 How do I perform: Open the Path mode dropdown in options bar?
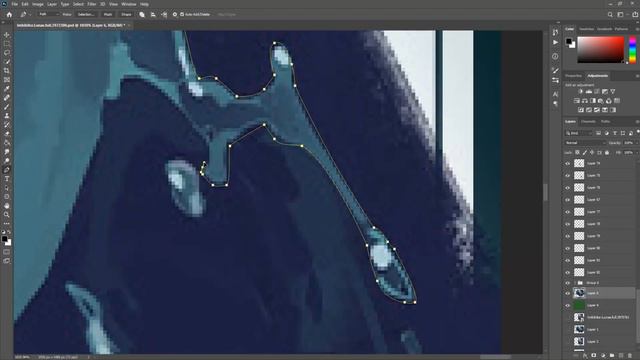pyautogui.click(x=48, y=15)
